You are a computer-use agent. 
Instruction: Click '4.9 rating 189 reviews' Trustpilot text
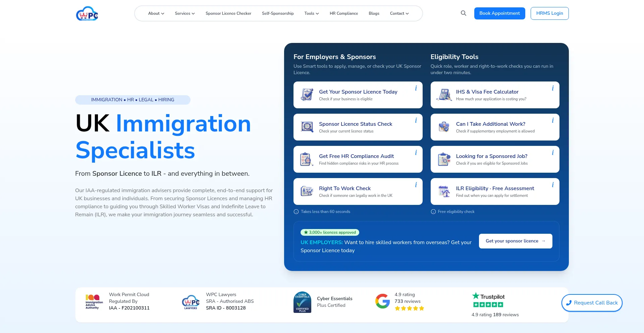coord(495,315)
